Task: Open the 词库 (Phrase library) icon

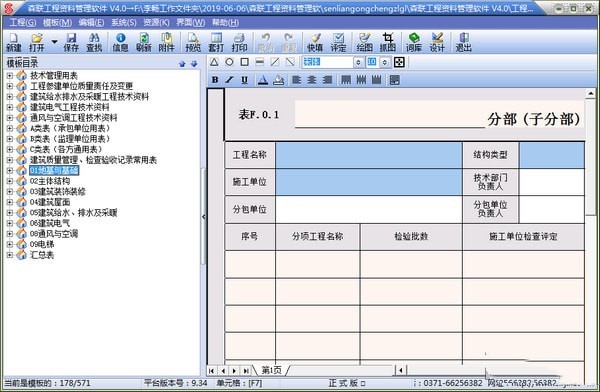Action: pos(414,42)
